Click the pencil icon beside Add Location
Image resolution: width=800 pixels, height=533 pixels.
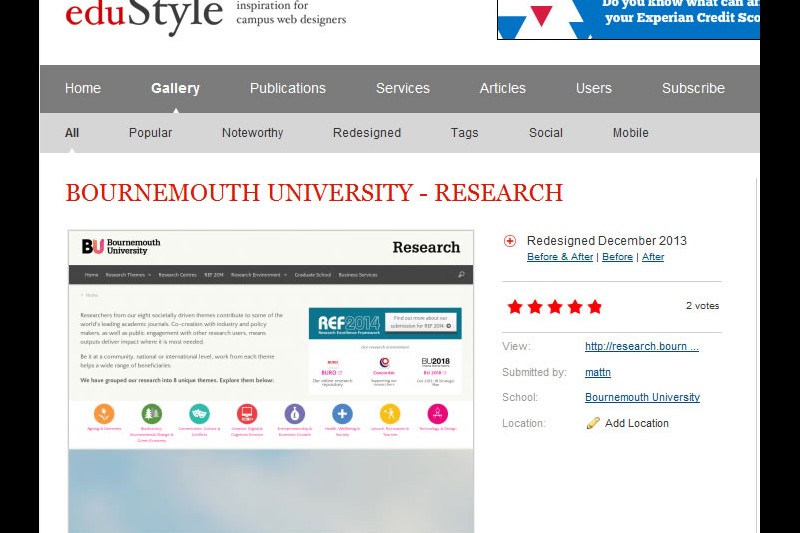pyautogui.click(x=593, y=423)
